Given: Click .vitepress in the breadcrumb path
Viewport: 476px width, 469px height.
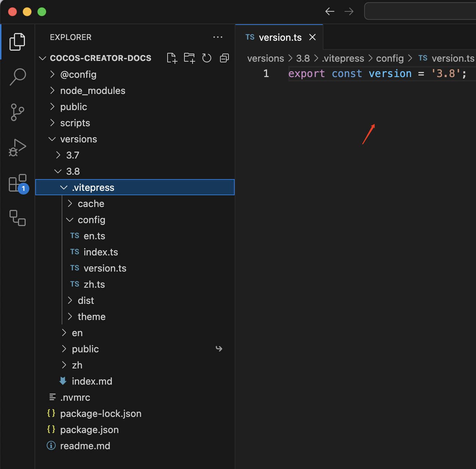Looking at the screenshot, I should [343, 58].
